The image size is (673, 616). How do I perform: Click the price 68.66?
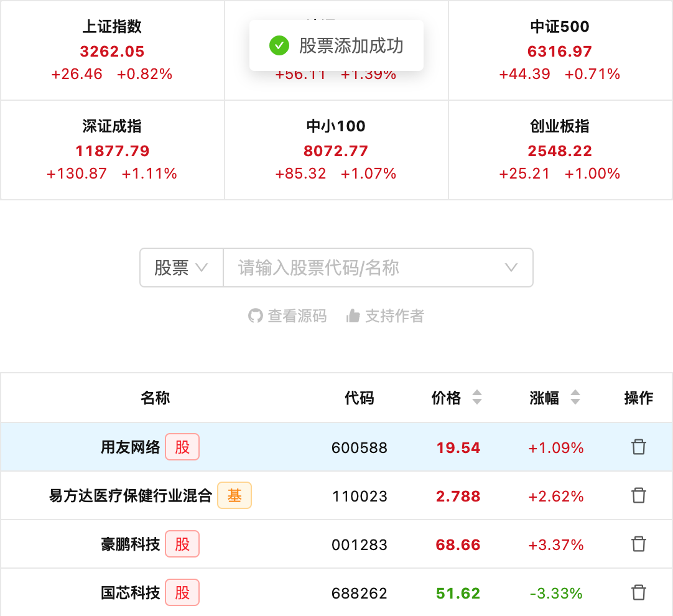point(458,544)
